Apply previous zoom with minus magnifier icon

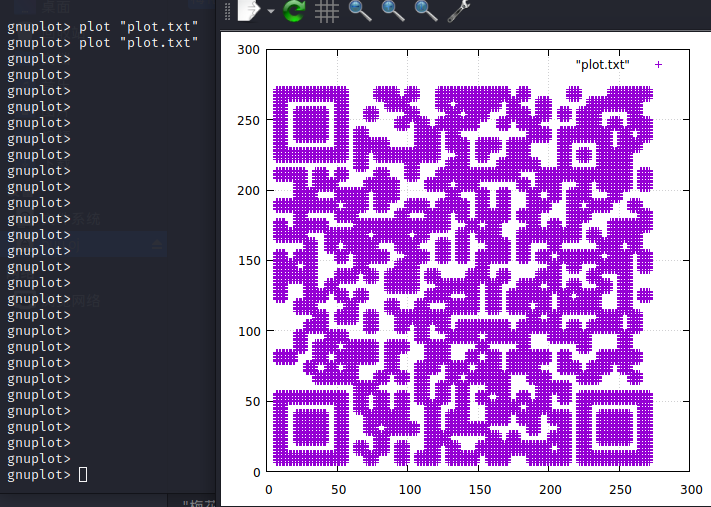[x=360, y=11]
